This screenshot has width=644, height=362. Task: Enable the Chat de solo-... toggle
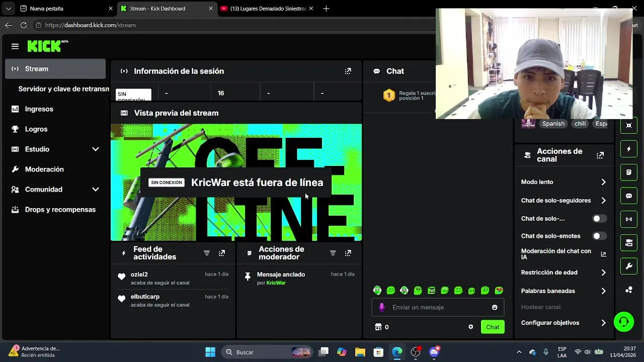pyautogui.click(x=599, y=219)
